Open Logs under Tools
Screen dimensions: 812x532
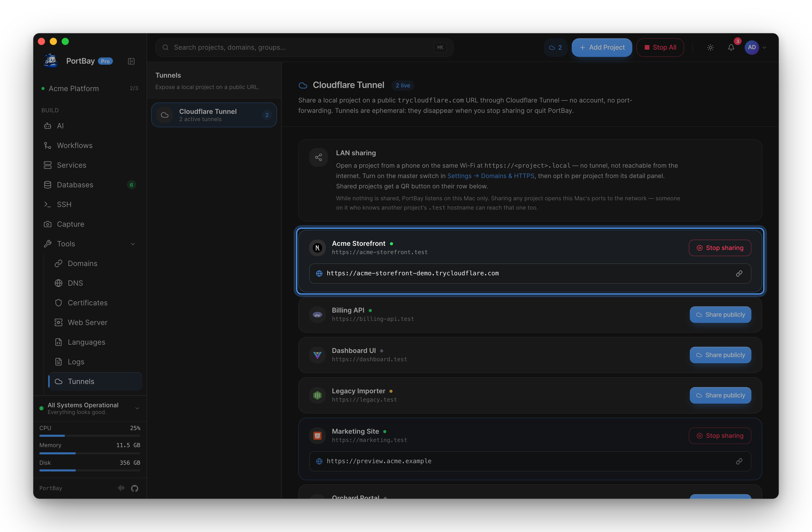95,362
